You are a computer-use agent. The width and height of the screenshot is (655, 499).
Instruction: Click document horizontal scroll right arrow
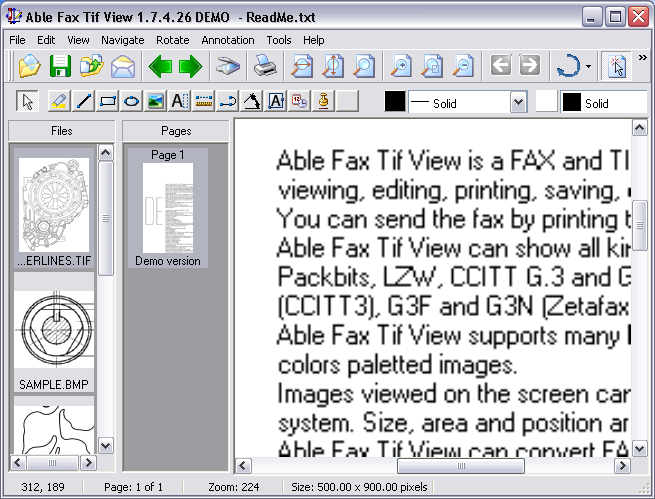pos(622,466)
